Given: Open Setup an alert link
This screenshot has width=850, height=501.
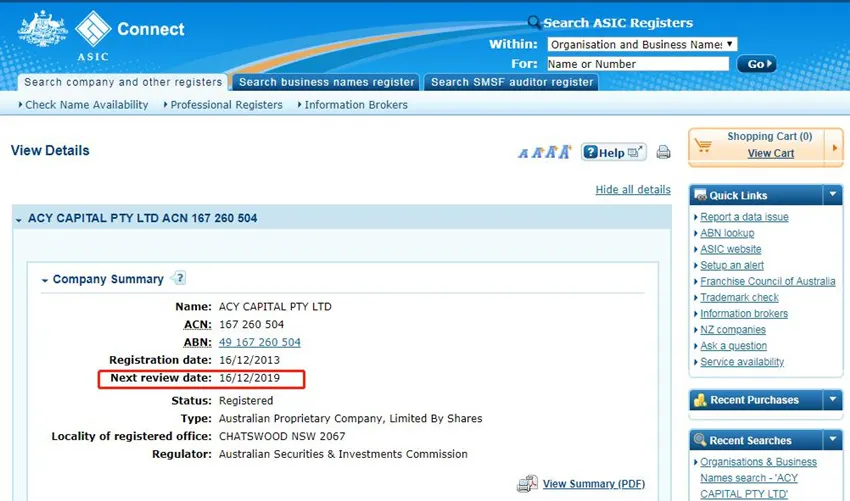Looking at the screenshot, I should [732, 265].
